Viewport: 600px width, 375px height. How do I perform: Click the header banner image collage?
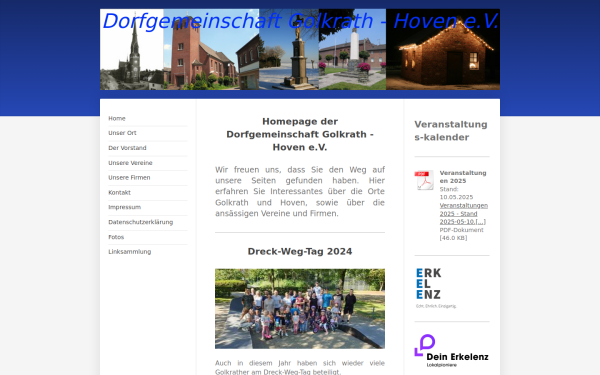tap(300, 49)
